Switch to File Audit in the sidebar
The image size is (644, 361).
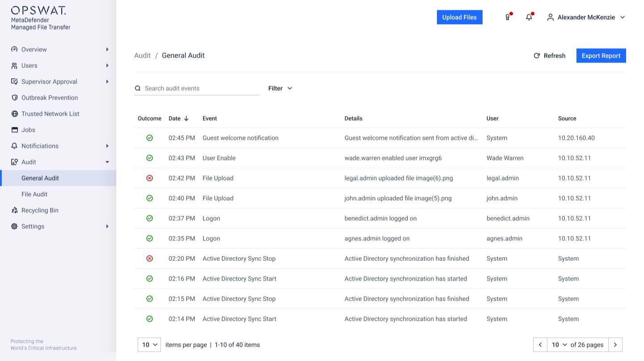click(x=34, y=194)
